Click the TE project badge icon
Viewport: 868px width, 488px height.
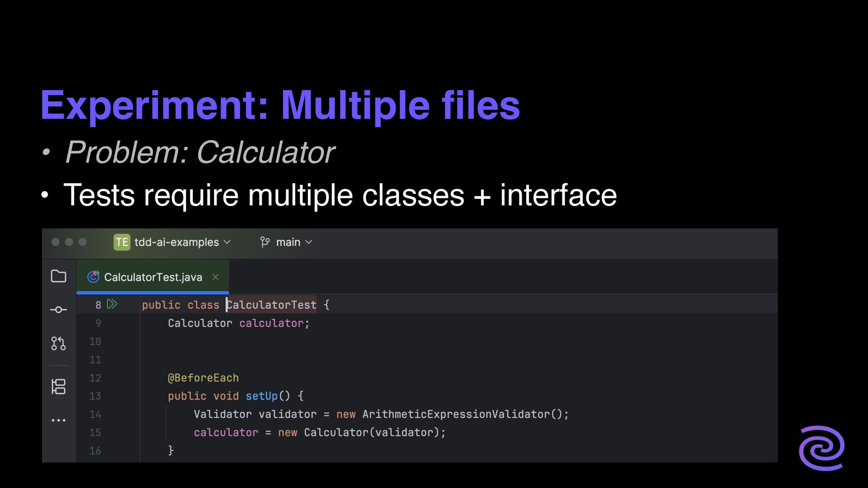point(122,242)
